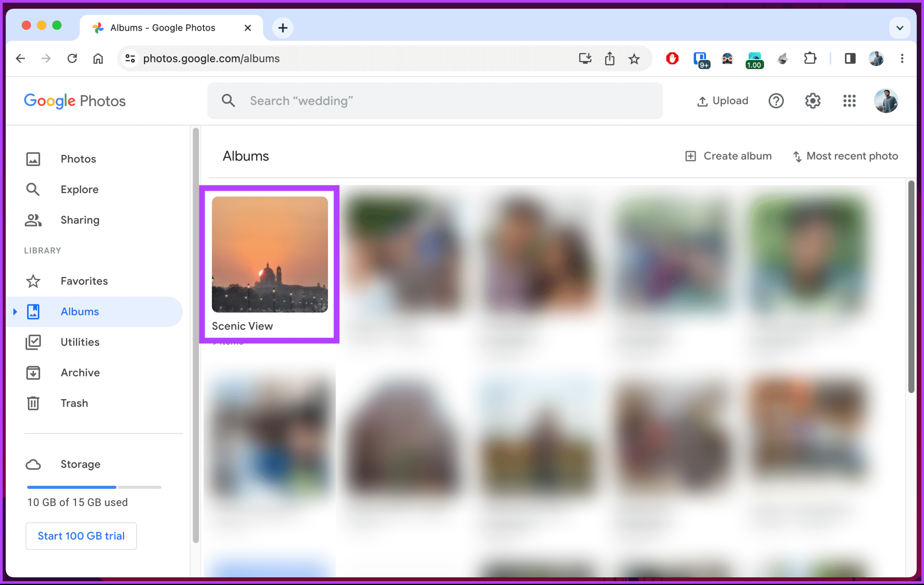Open the Sharing section
The width and height of the screenshot is (924, 585).
[x=80, y=220]
